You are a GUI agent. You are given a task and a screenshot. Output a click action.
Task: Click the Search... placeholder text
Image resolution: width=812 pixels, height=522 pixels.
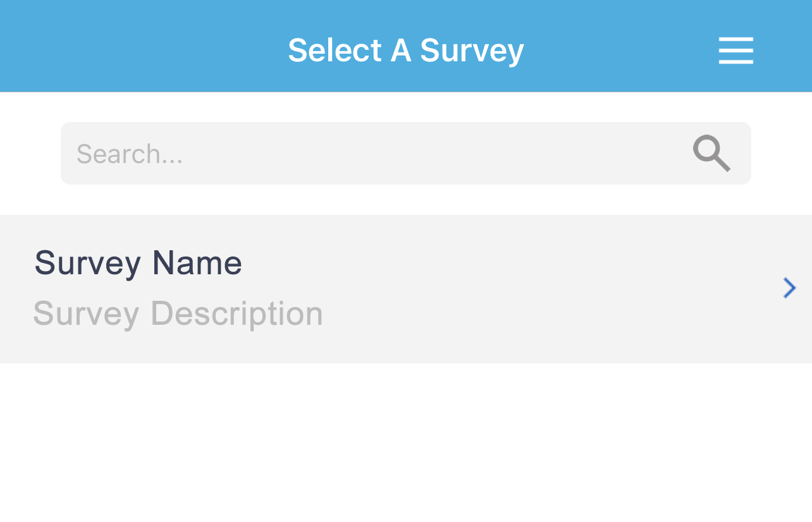click(x=130, y=154)
